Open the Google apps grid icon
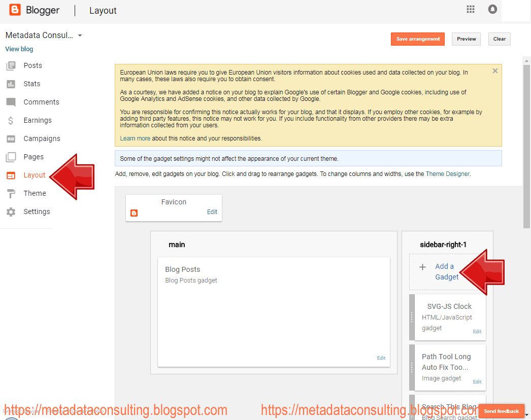531x420 pixels. (x=471, y=9)
